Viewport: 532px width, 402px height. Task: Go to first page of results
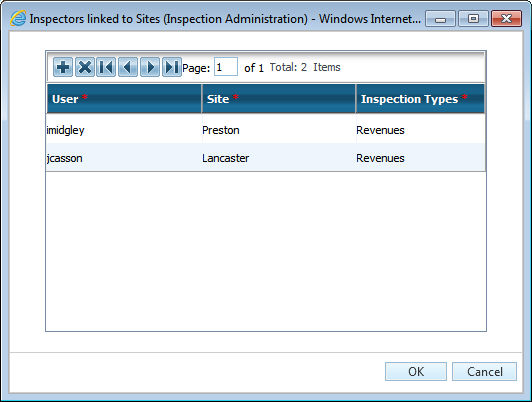(x=106, y=67)
